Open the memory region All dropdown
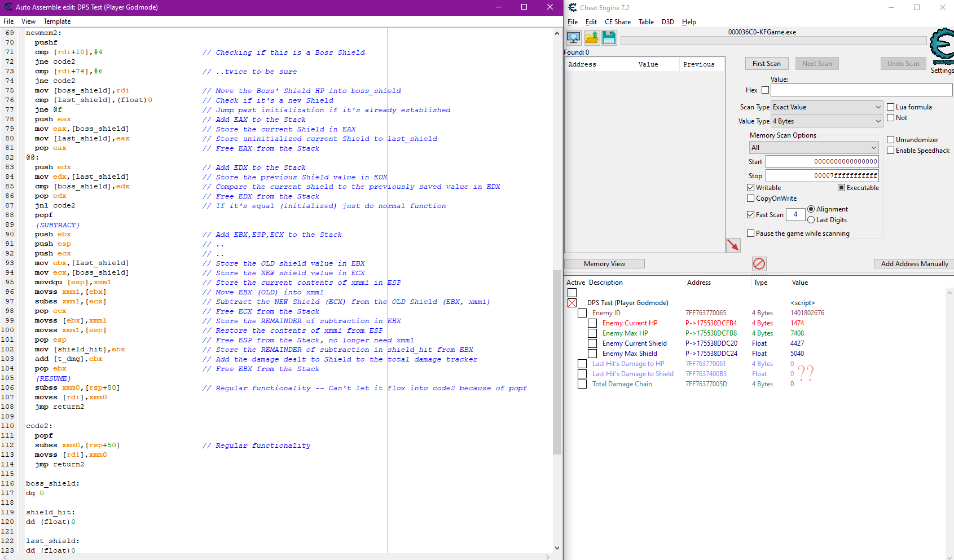954x560 pixels. point(814,148)
